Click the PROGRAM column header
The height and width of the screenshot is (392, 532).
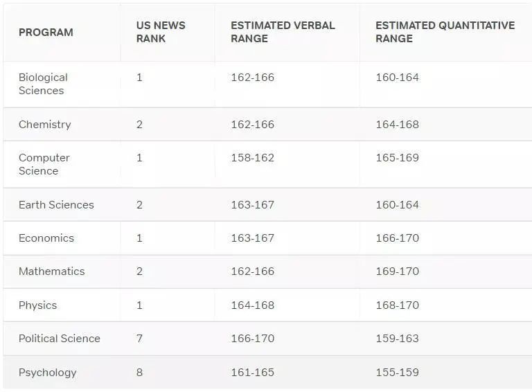pyautogui.click(x=46, y=33)
